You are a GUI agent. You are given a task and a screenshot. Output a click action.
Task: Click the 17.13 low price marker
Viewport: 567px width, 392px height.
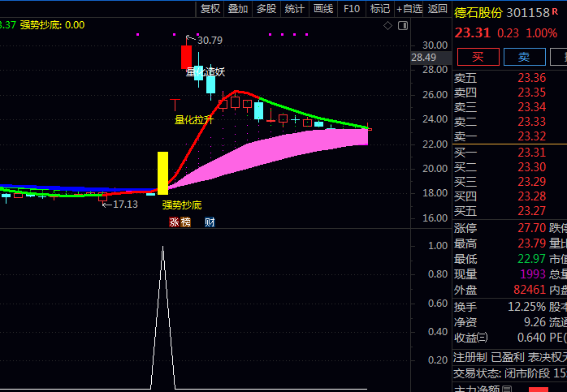pyautogui.click(x=125, y=205)
